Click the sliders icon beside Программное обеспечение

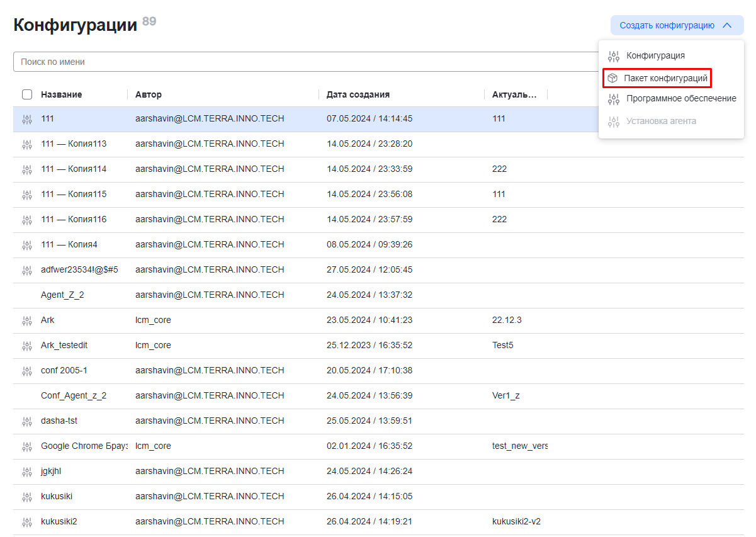click(614, 99)
